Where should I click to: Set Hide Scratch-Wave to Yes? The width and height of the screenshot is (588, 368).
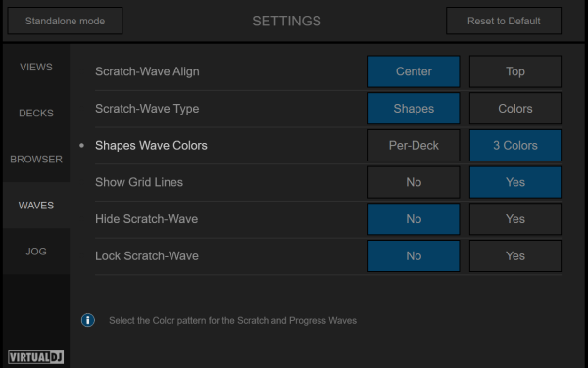[515, 219]
